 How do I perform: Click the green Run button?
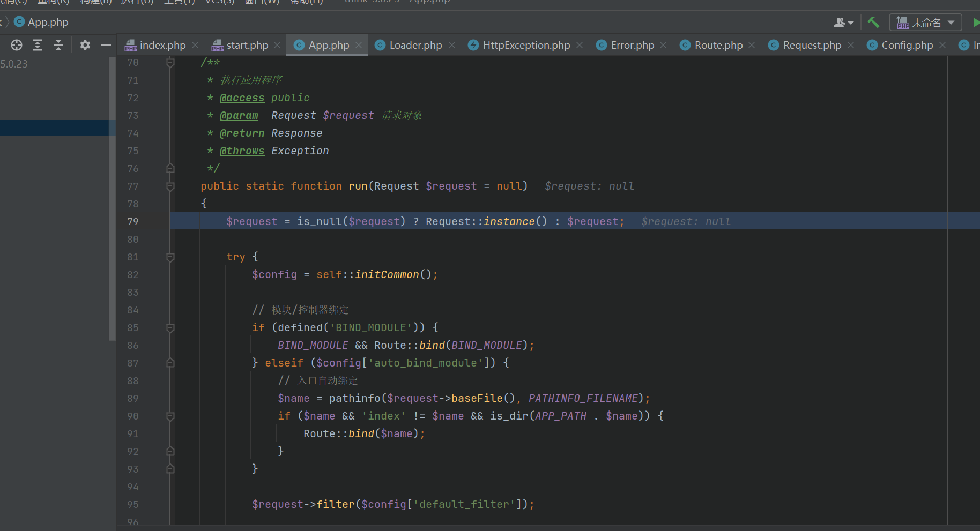[976, 23]
